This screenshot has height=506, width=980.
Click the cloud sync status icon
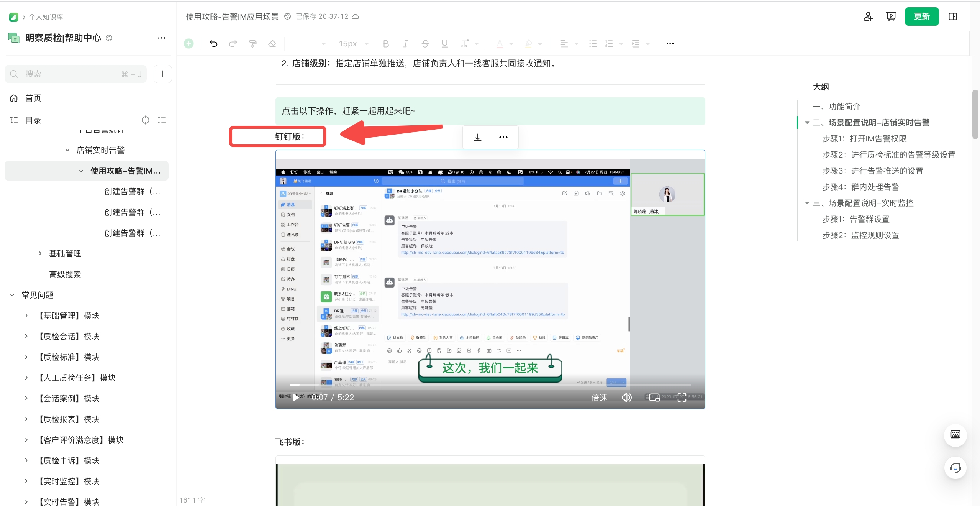pos(356,16)
